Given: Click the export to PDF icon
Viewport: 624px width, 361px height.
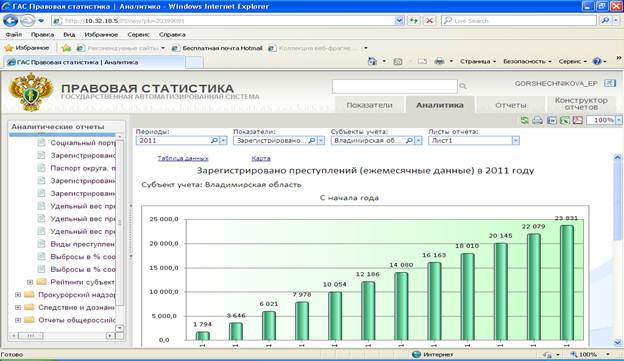Looking at the screenshot, I should coord(577,120).
